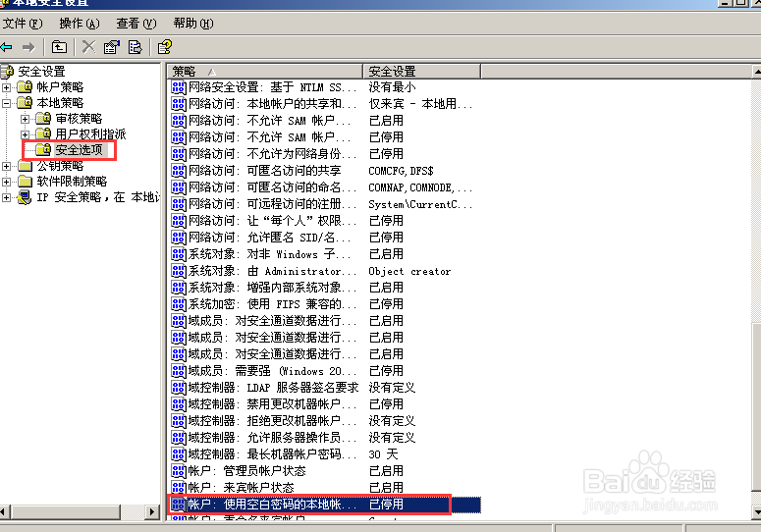Click tree pane scroll right arrow
Viewport: 761px width, 532px height.
pos(152,511)
